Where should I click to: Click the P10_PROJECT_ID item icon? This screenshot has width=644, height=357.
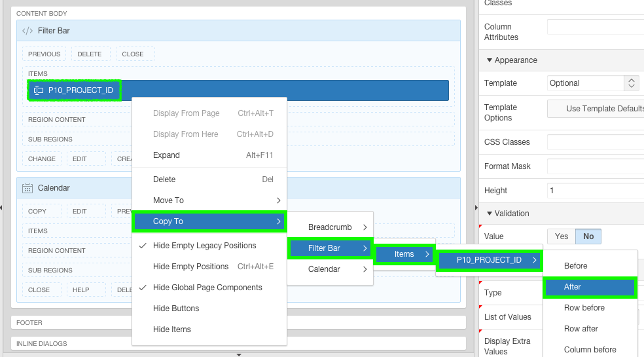[38, 90]
